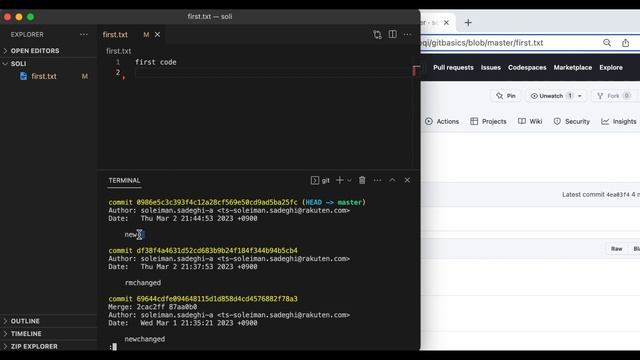
Task: Click the browser address bar URL
Action: (x=482, y=43)
